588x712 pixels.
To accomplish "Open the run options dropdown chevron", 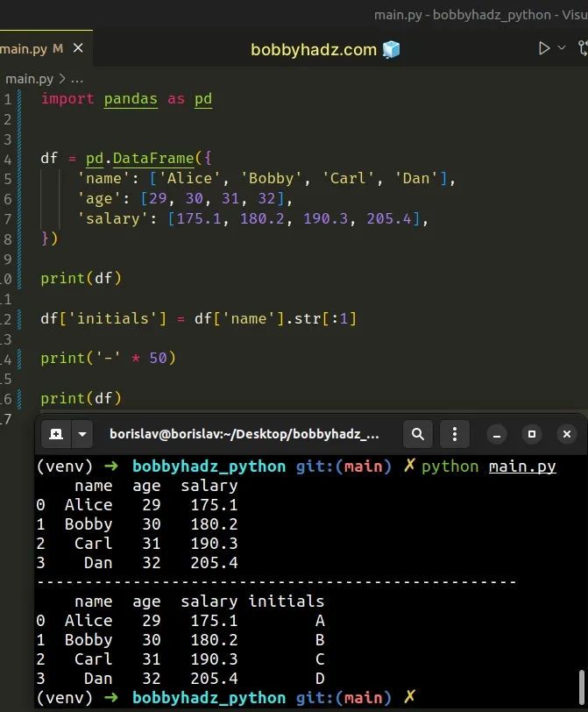I will point(563,48).
